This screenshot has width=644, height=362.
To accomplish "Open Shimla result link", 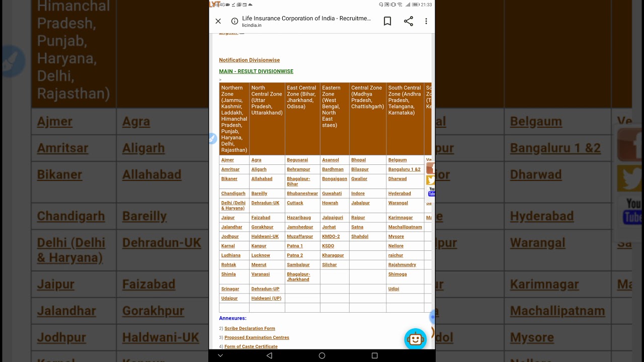I will coord(228,275).
